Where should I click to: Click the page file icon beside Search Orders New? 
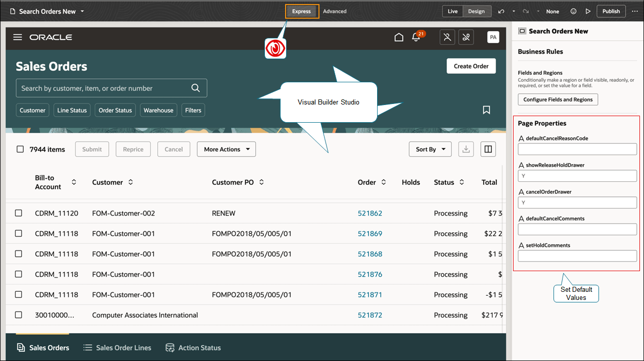point(13,11)
